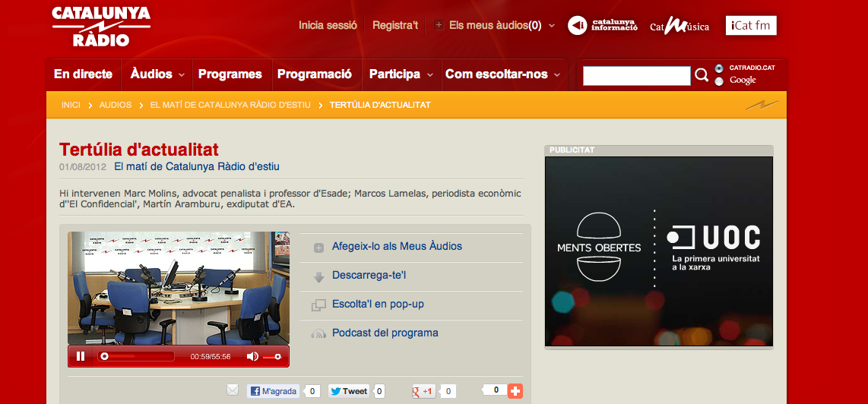Screen dimensions: 868x404
Task: Click the orange share plus icon
Action: tap(515, 391)
